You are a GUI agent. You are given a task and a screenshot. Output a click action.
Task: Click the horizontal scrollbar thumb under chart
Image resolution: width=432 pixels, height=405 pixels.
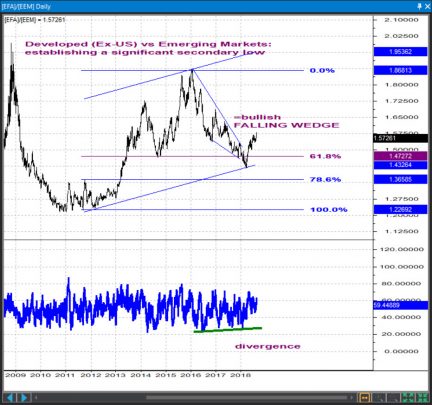(247, 397)
